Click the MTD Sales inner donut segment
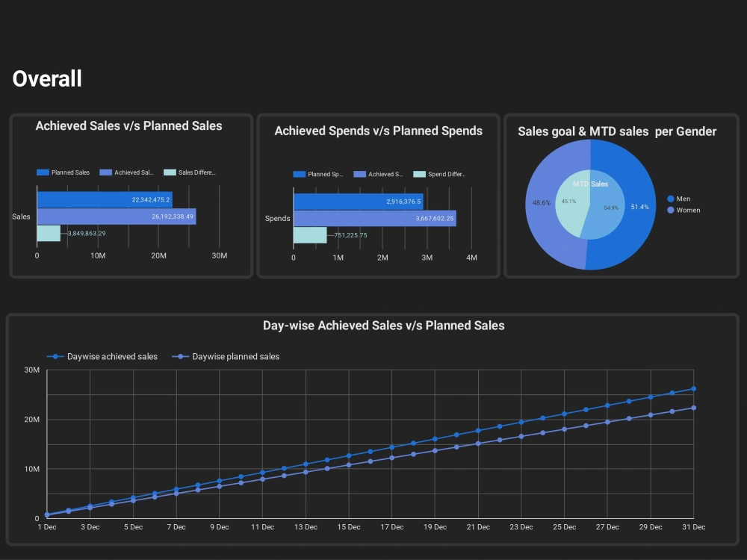747x560 pixels. (x=590, y=185)
